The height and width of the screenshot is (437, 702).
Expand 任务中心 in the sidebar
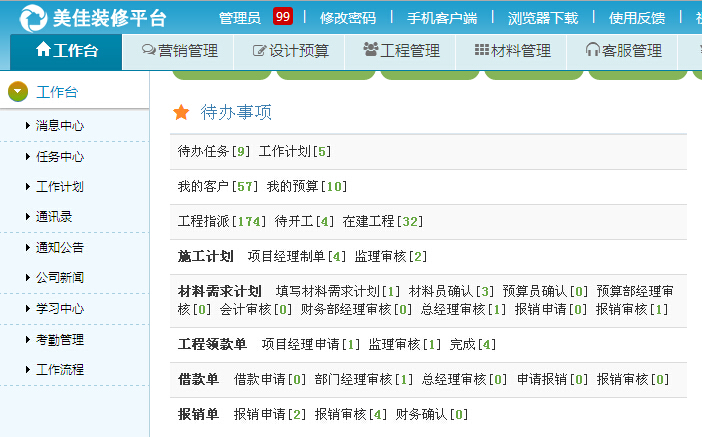click(59, 156)
